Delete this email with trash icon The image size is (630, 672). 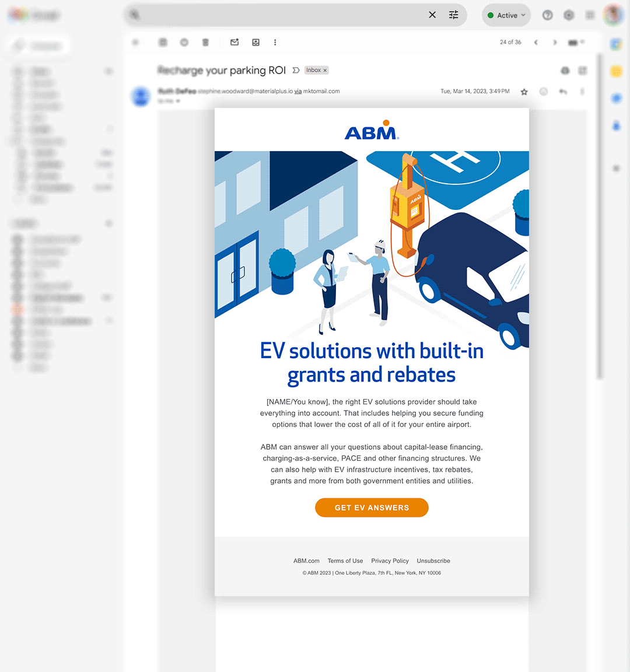[206, 42]
